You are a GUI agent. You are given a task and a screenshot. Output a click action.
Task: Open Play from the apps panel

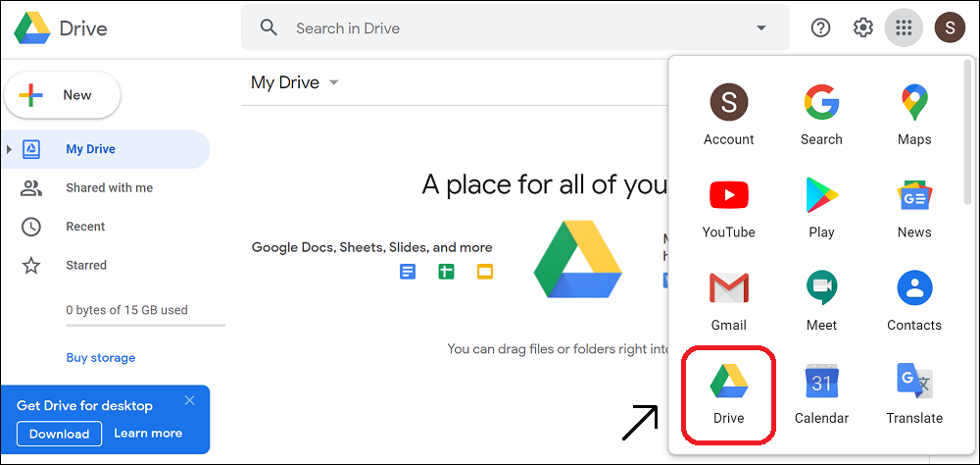(x=821, y=208)
